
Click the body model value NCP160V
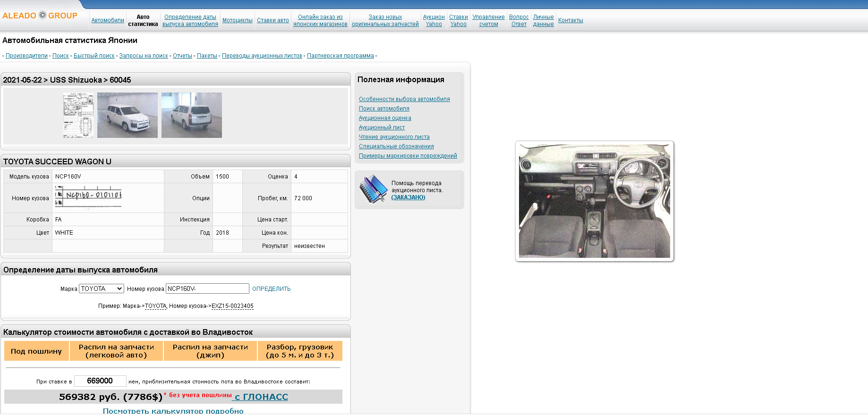[68, 177]
